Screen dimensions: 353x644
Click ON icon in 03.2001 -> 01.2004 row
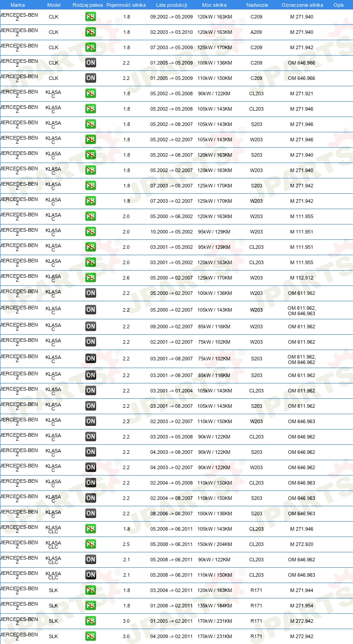tap(91, 391)
